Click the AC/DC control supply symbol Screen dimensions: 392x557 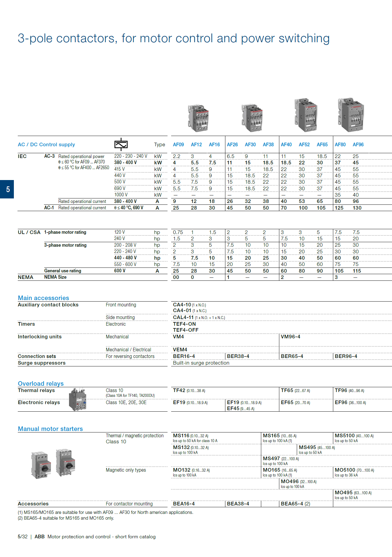point(121,144)
